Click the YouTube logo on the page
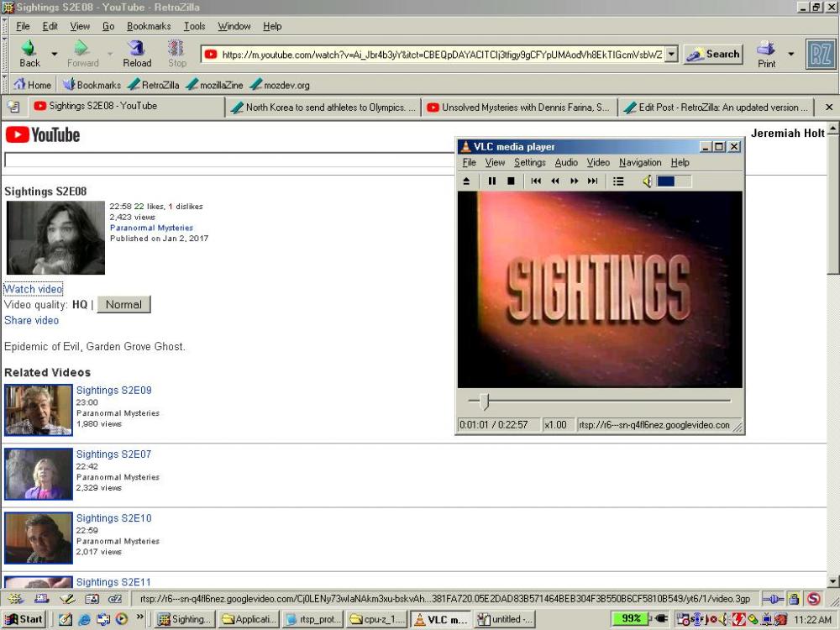 [43, 134]
